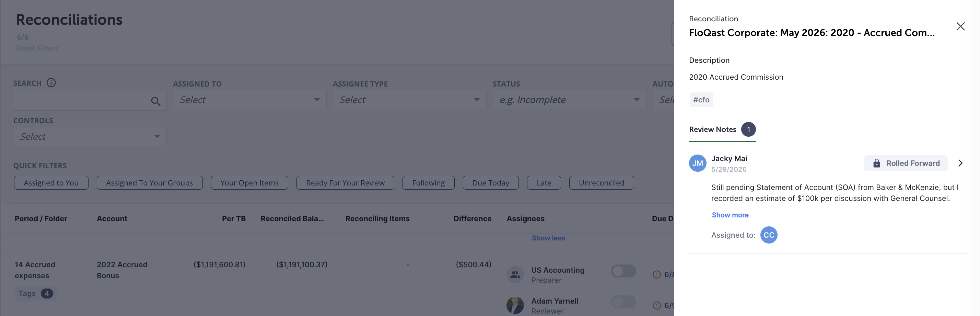
Task: Click Adam Yarnell's profile photo
Action: coord(515,305)
